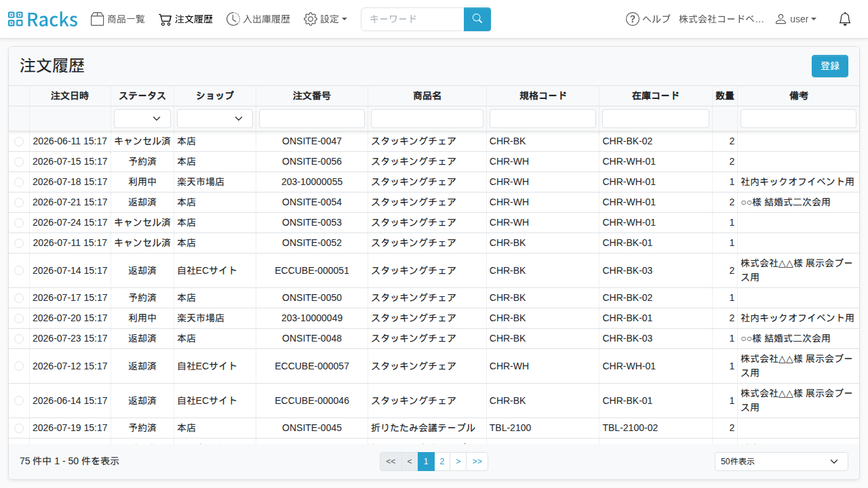Click the 商品名 filter input
Screen dimensions: 868x488
427,119
